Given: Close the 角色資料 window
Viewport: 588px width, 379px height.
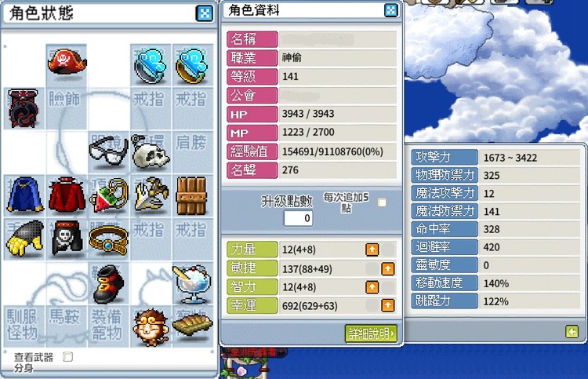Looking at the screenshot, I should click(390, 10).
